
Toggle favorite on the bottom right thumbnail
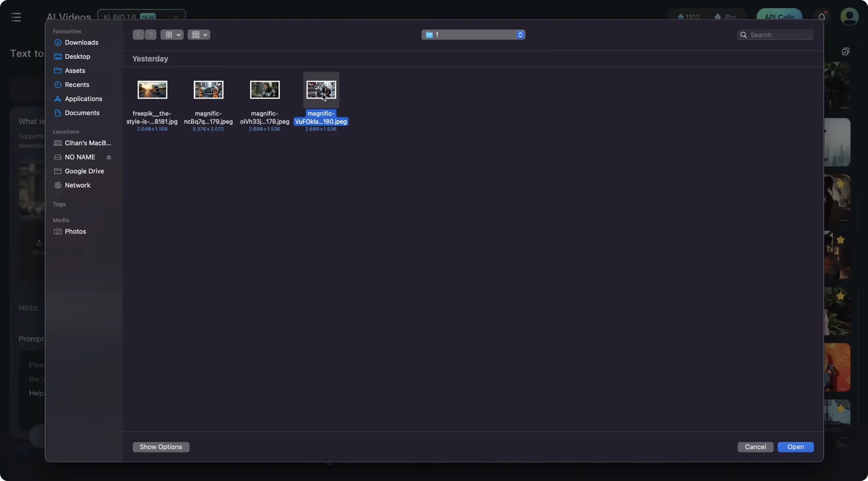840,409
